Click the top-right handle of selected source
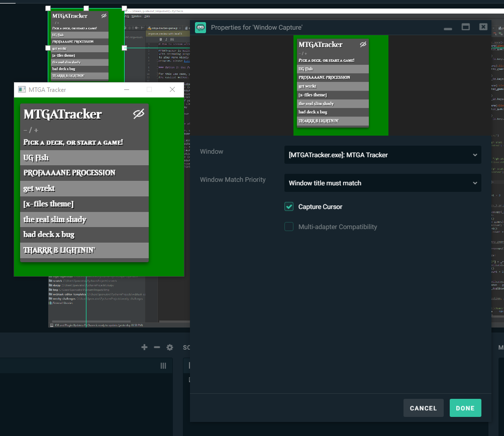 click(125, 9)
